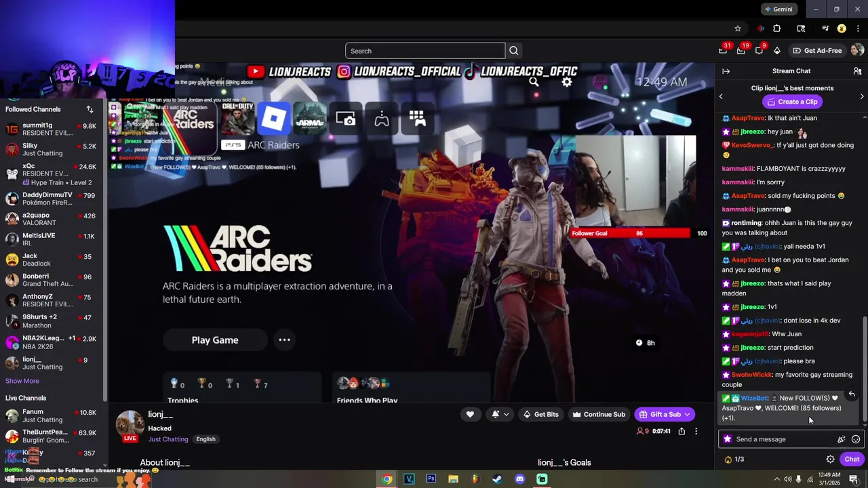Bookmark page with the star icon
The height and width of the screenshot is (488, 868).
pos(738,28)
